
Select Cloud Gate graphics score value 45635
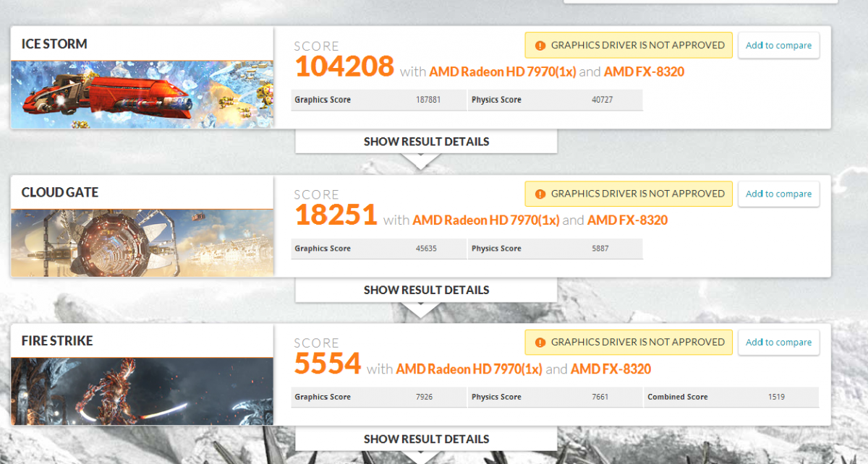pyautogui.click(x=426, y=249)
